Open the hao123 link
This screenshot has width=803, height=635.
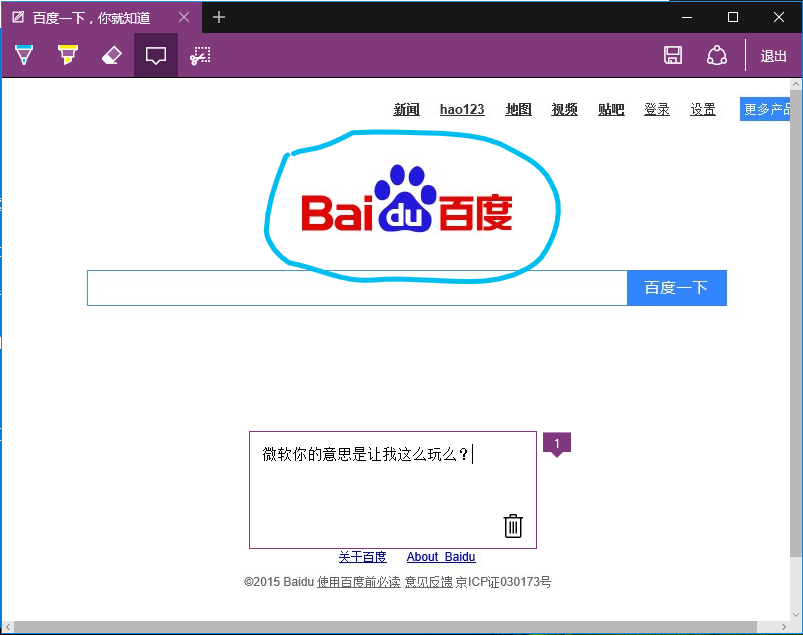click(462, 110)
